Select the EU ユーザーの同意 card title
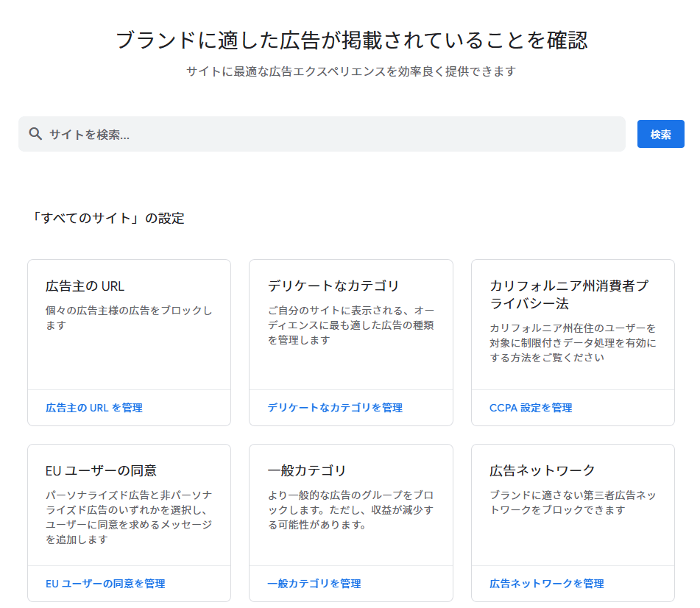This screenshot has width=700, height=608. [102, 470]
